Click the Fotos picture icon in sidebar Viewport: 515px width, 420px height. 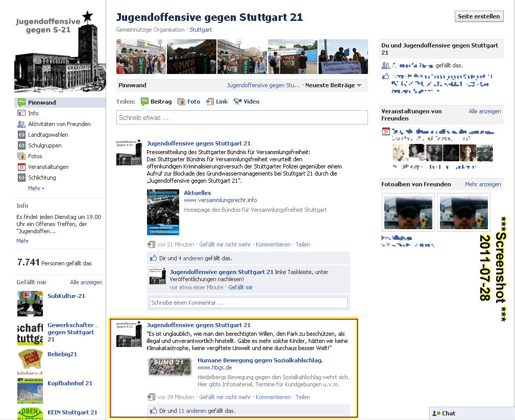click(x=21, y=156)
